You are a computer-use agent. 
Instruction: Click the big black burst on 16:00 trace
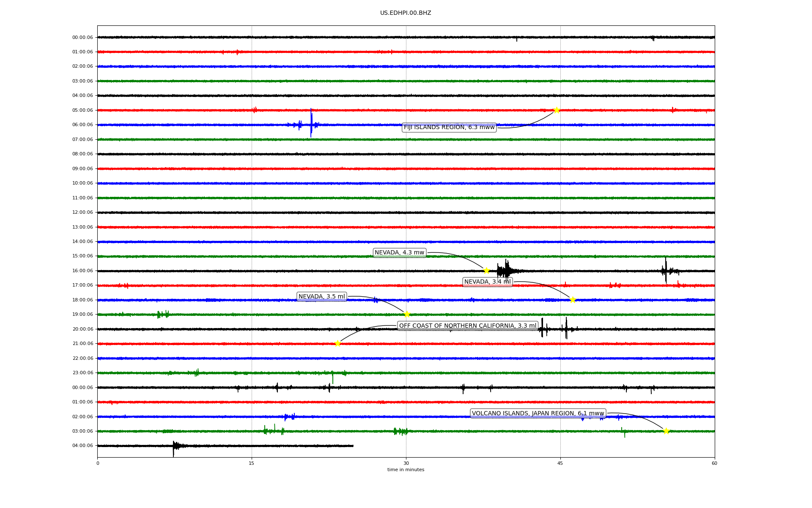(506, 270)
